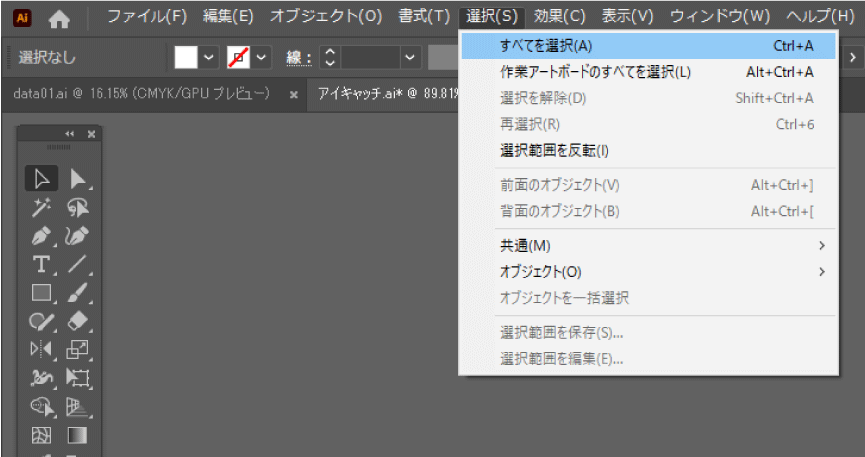865x457 pixels.
Task: Select the Direct Selection tool
Action: [78, 179]
